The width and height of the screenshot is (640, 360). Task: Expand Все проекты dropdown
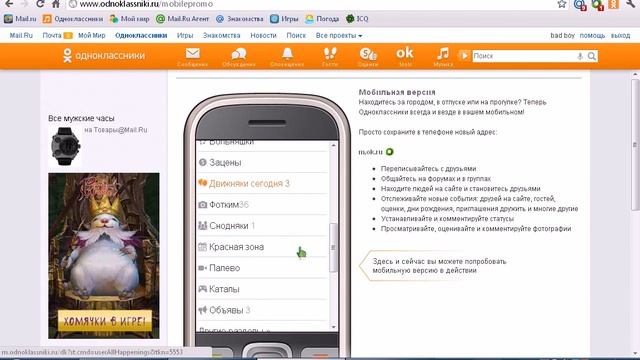[339, 36]
